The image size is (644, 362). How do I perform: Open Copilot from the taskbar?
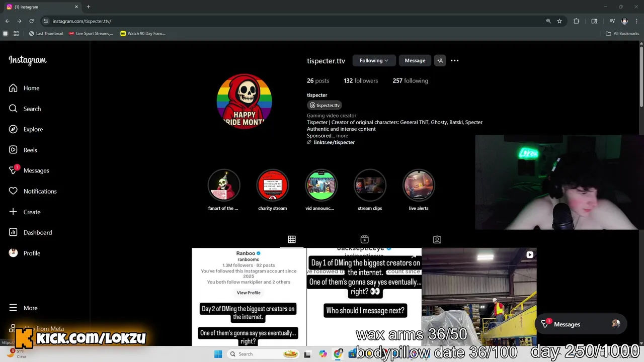click(323, 354)
